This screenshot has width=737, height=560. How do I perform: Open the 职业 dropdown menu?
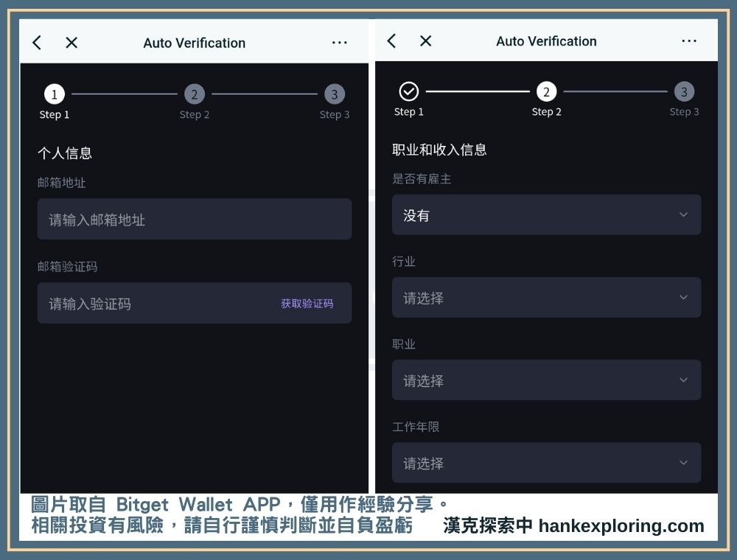(x=546, y=379)
